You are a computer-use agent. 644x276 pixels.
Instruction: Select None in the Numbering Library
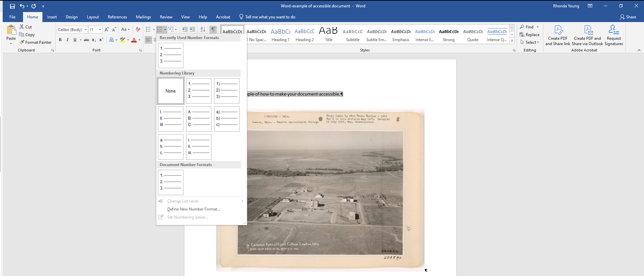[171, 91]
